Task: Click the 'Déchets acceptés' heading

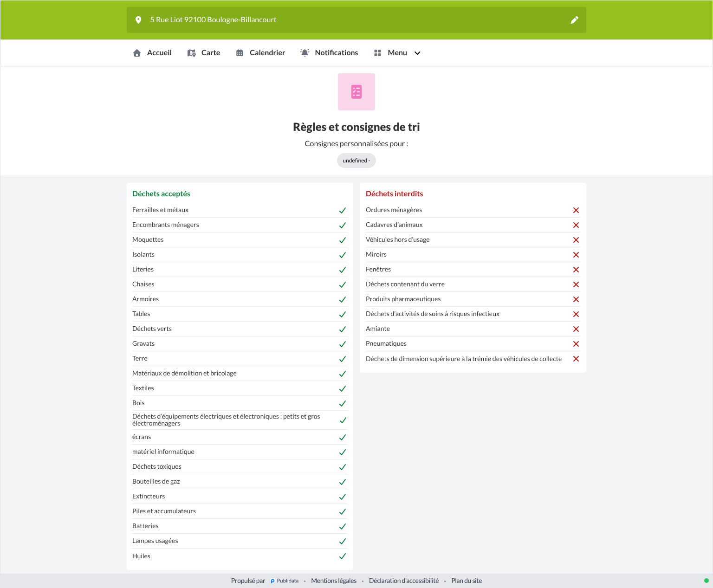Action: 161,194
